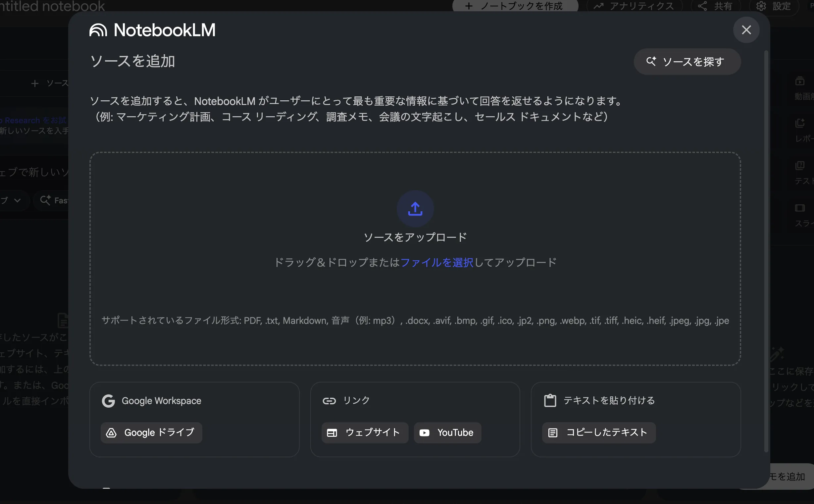The height and width of the screenshot is (504, 814).
Task: Click the リンク chain icon
Action: click(x=329, y=401)
